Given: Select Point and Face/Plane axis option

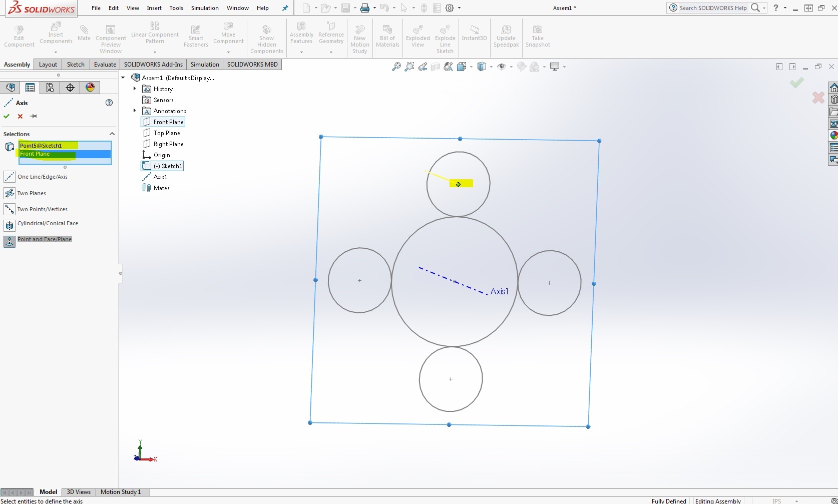Looking at the screenshot, I should [38, 241].
